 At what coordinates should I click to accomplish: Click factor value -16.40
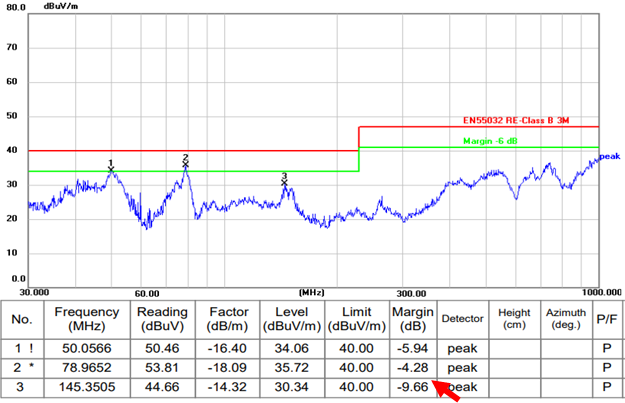(227, 348)
